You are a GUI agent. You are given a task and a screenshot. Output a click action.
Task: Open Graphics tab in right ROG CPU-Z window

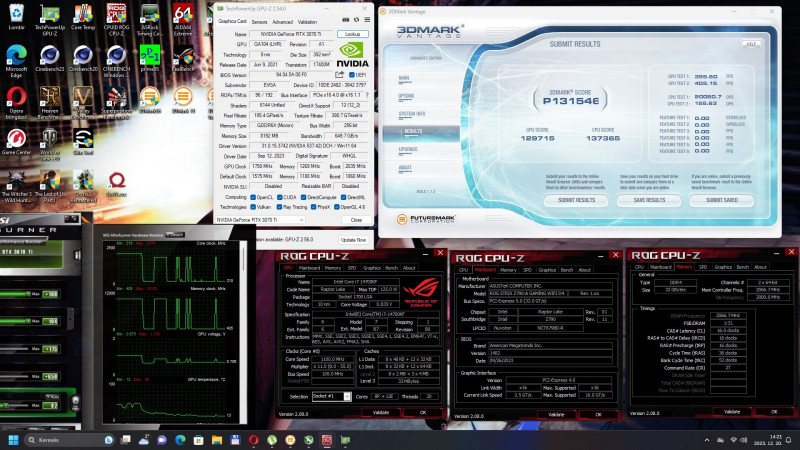[722, 267]
